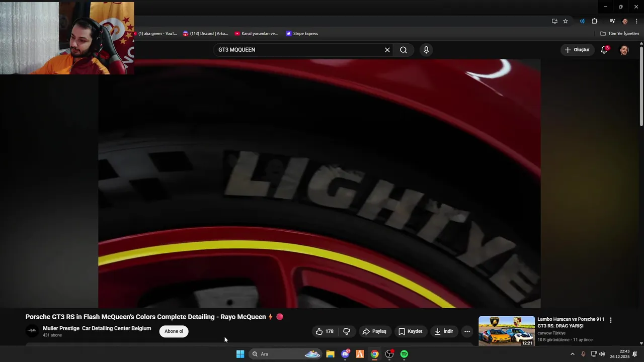The height and width of the screenshot is (362, 644).
Task: Open Discord from the taskbar
Action: click(x=345, y=354)
